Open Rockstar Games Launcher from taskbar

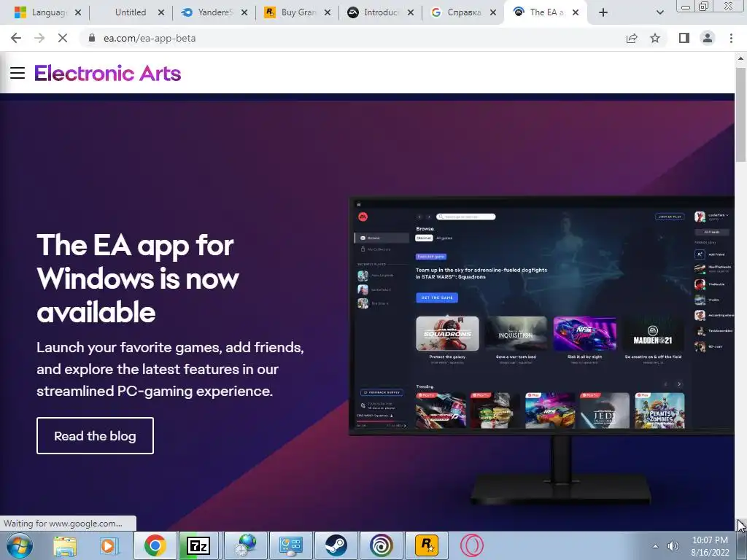coord(426,545)
